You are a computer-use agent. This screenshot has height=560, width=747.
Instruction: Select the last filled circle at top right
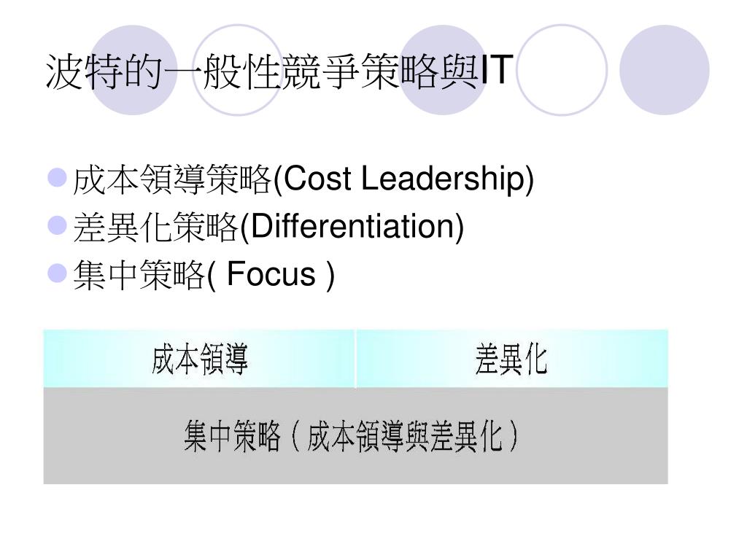tap(665, 70)
